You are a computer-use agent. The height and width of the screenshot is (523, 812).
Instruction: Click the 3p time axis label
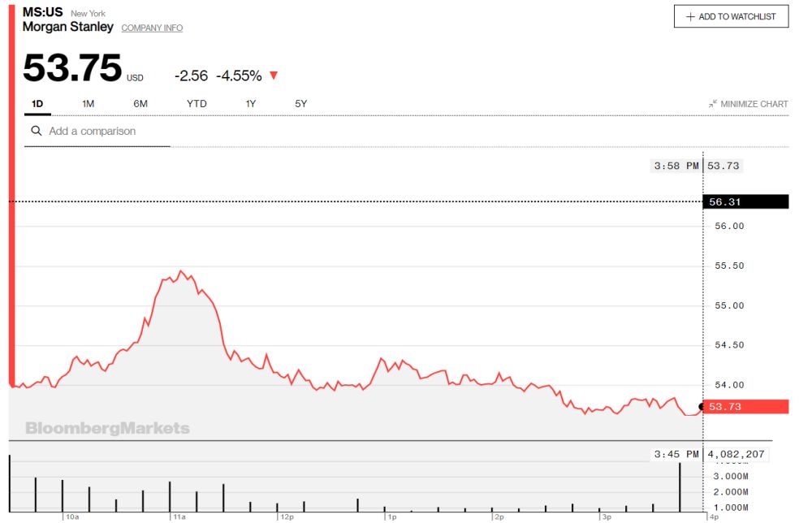point(607,517)
